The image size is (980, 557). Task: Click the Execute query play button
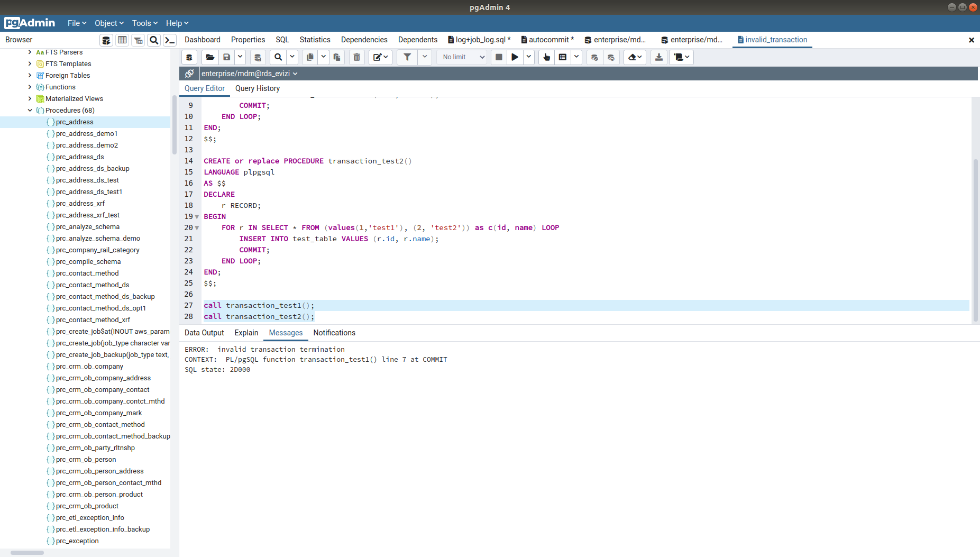click(515, 57)
